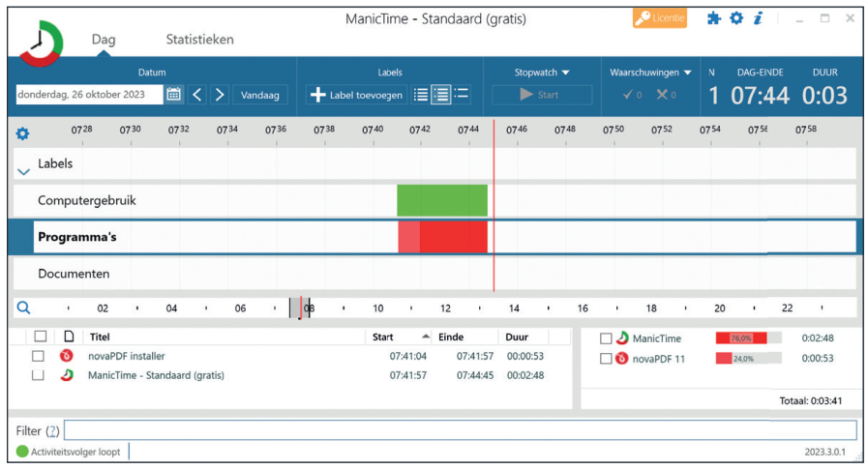The image size is (868, 469).
Task: Select the Documenten timeline row
Action: pos(434,274)
